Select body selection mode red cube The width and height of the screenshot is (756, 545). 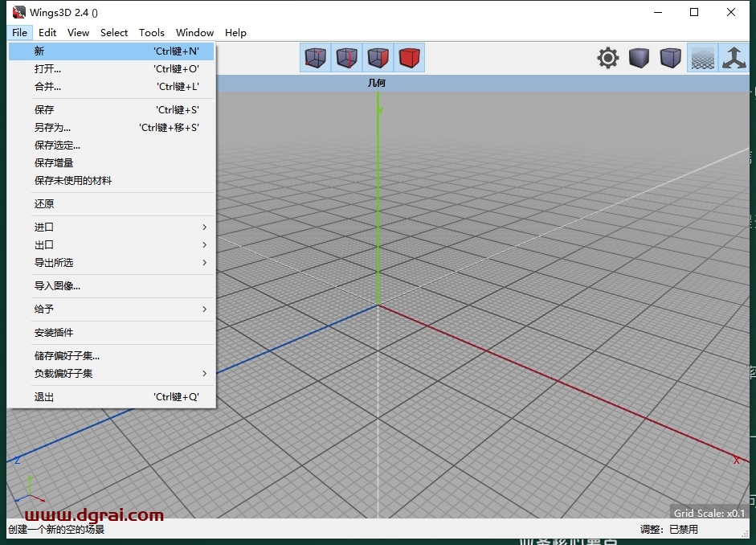pos(410,57)
